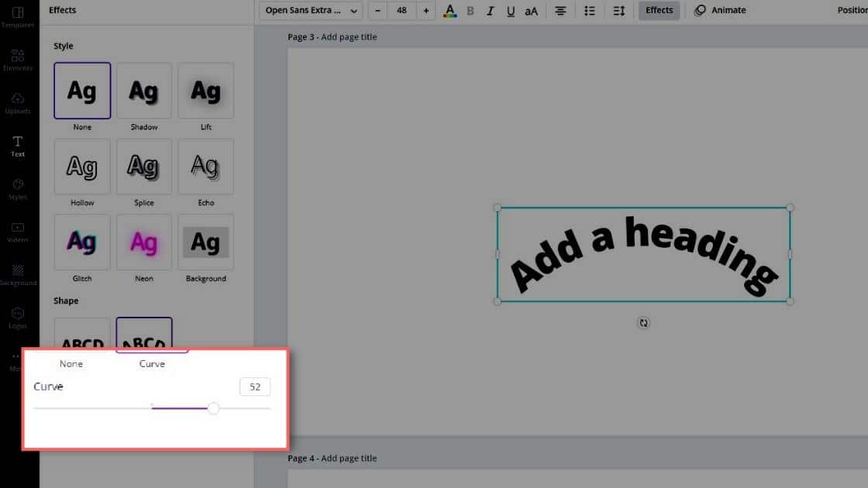Select the curved heading text

643,255
